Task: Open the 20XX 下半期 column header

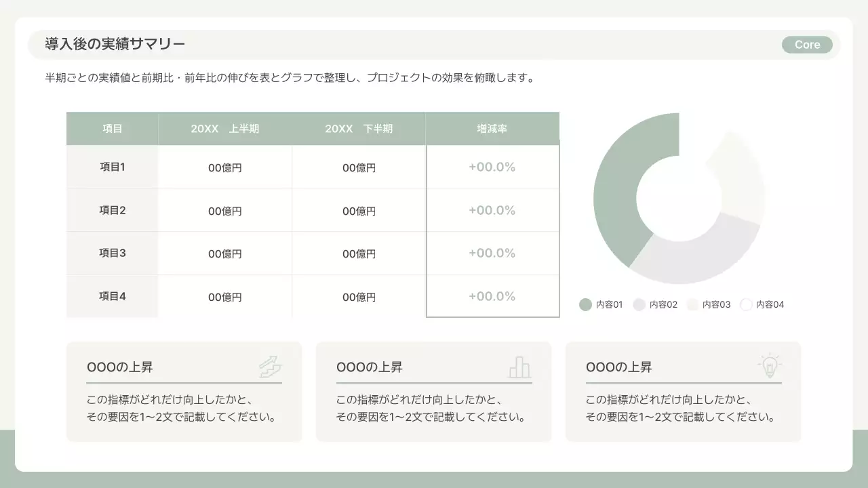Action: pos(358,127)
